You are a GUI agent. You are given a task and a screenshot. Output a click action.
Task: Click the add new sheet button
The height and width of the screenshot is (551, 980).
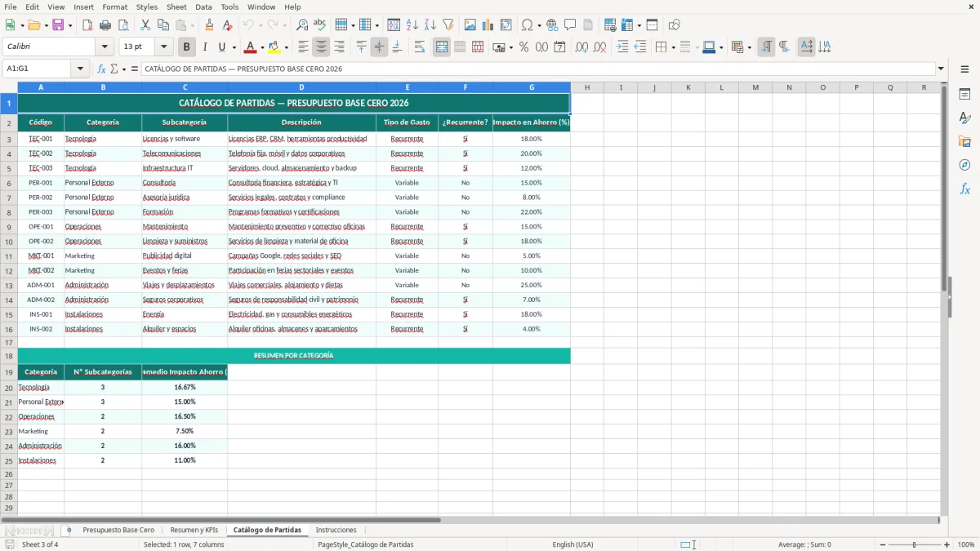click(x=69, y=531)
